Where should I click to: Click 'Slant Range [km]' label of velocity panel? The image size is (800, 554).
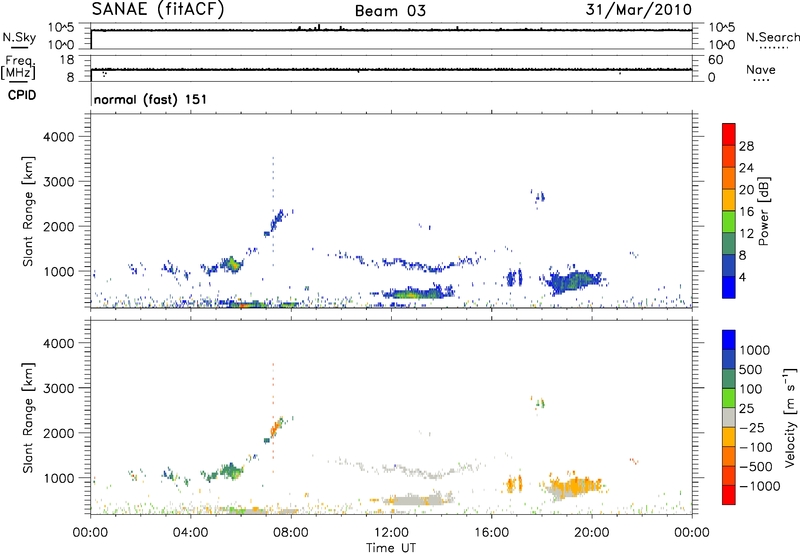pos(28,418)
